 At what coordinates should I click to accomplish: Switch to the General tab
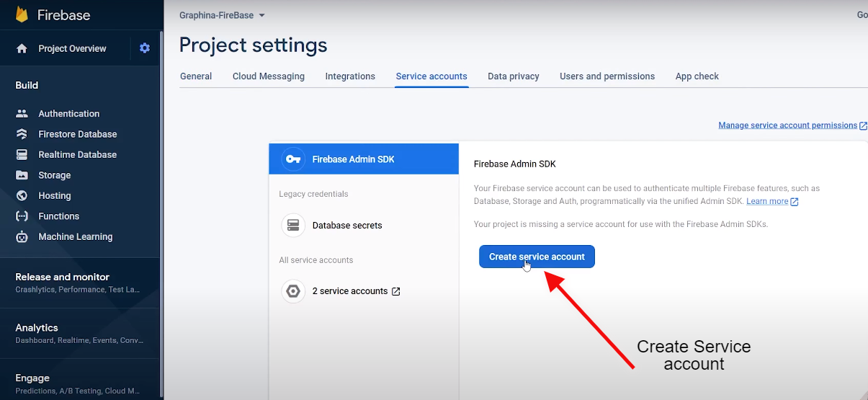click(196, 76)
